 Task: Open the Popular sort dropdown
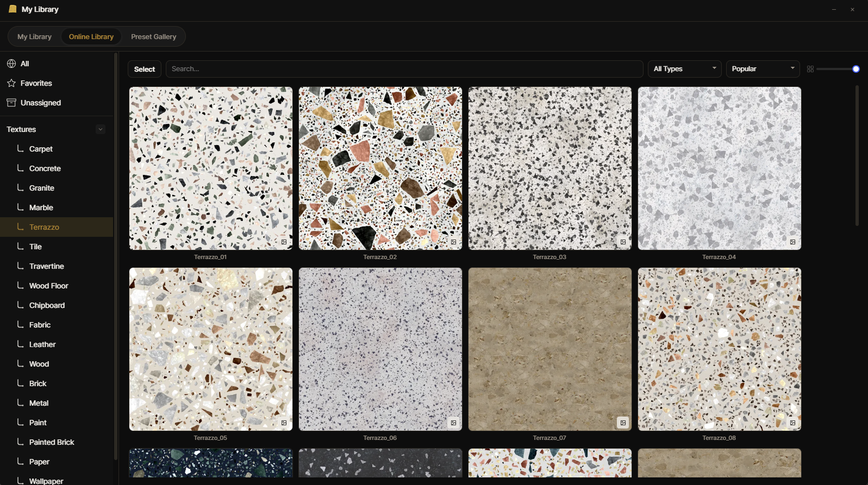click(x=763, y=69)
